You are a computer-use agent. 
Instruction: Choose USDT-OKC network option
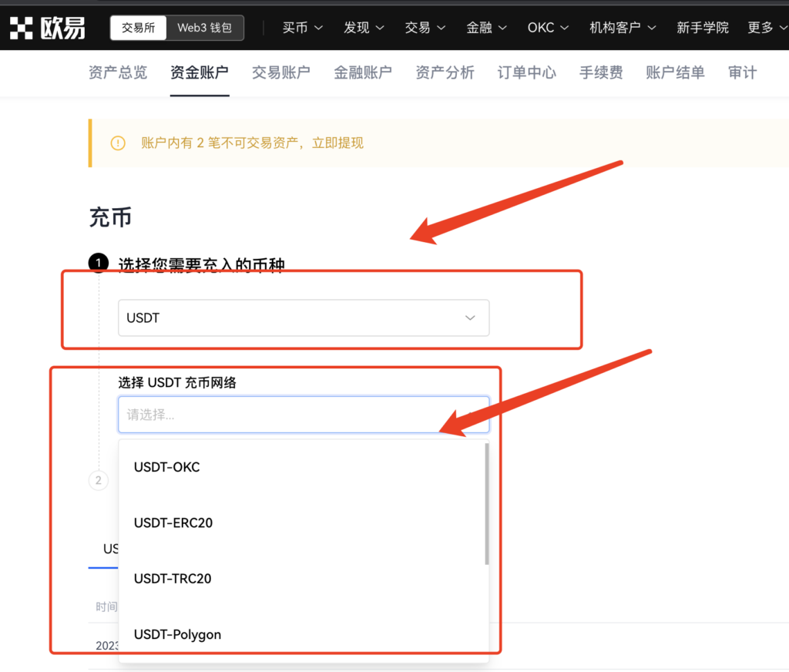[x=304, y=467]
